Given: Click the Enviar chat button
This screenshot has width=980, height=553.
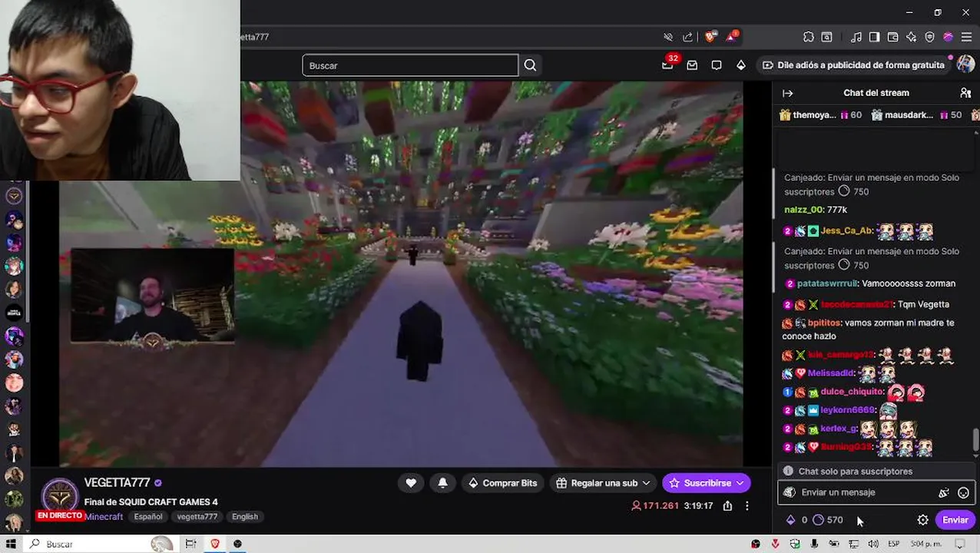Looking at the screenshot, I should [x=955, y=520].
